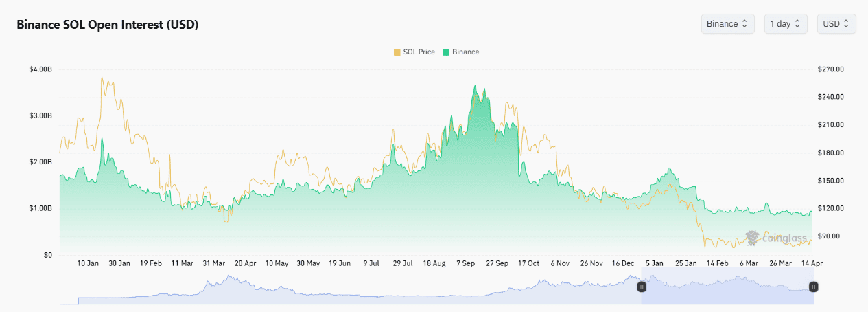Click the 10 Jan x-axis label
Screen dimensions: 868x312
(88, 263)
